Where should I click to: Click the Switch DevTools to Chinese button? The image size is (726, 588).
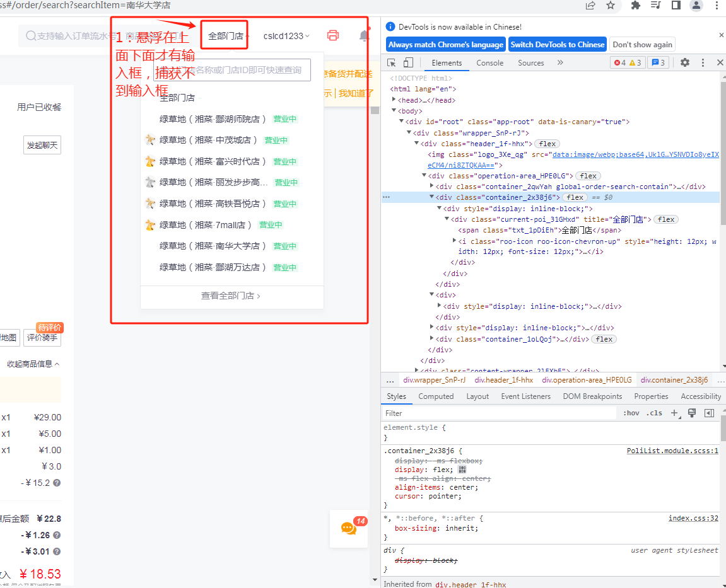(558, 44)
